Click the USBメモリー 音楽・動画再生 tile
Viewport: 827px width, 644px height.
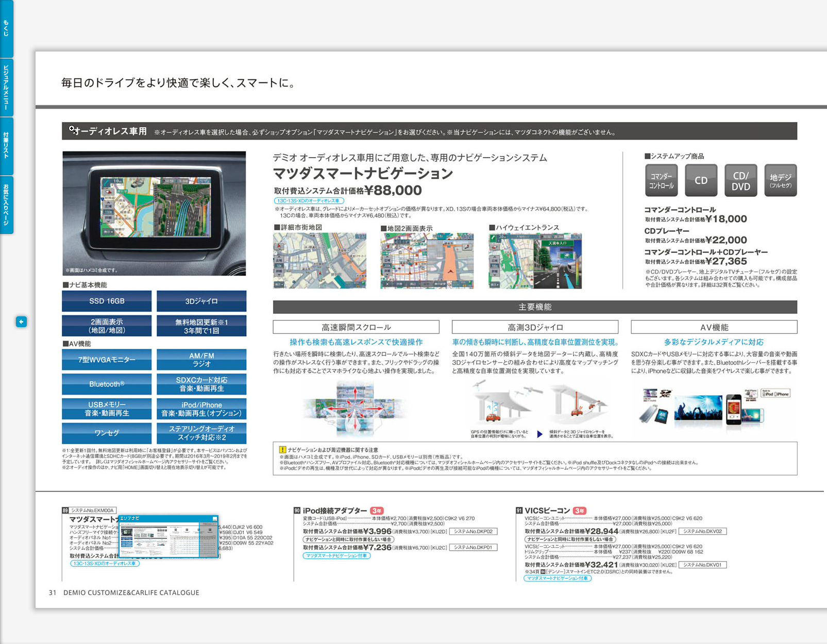point(107,409)
